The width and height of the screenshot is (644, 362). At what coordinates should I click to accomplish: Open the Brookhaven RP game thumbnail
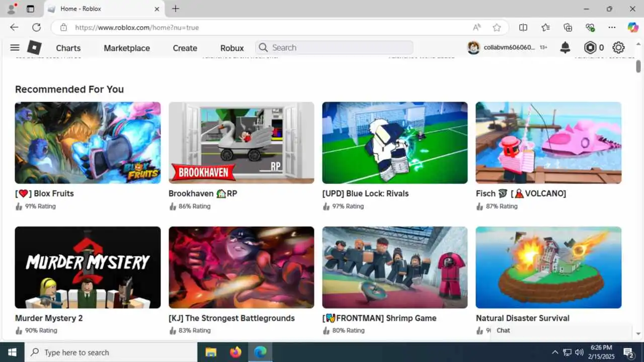(x=242, y=143)
